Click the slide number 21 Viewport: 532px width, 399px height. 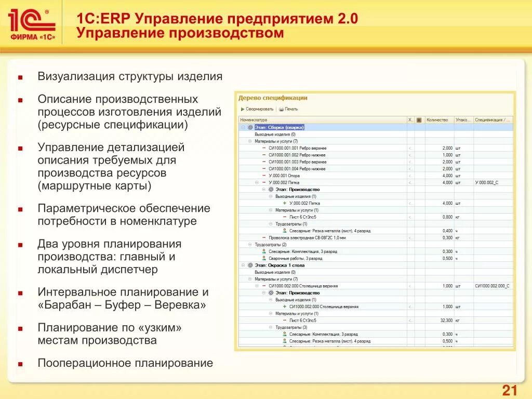tap(510, 390)
